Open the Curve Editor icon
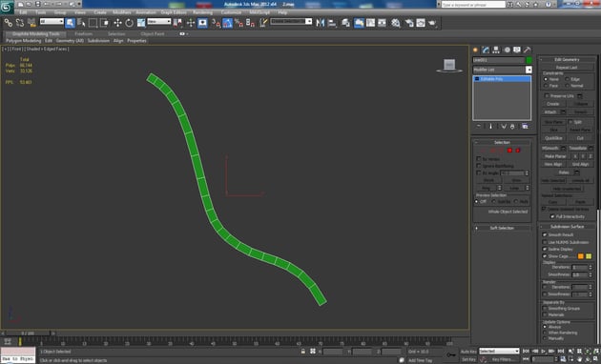 [371, 23]
